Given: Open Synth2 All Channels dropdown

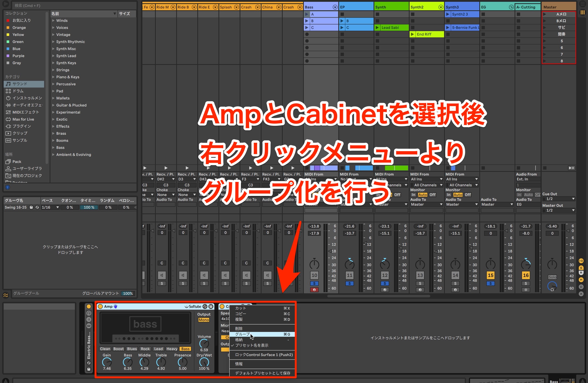Looking at the screenshot, I should click(x=427, y=185).
